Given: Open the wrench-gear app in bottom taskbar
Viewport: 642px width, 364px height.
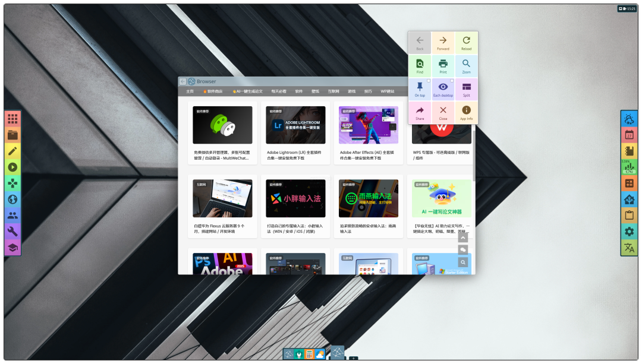Looking at the screenshot, I should [x=299, y=354].
